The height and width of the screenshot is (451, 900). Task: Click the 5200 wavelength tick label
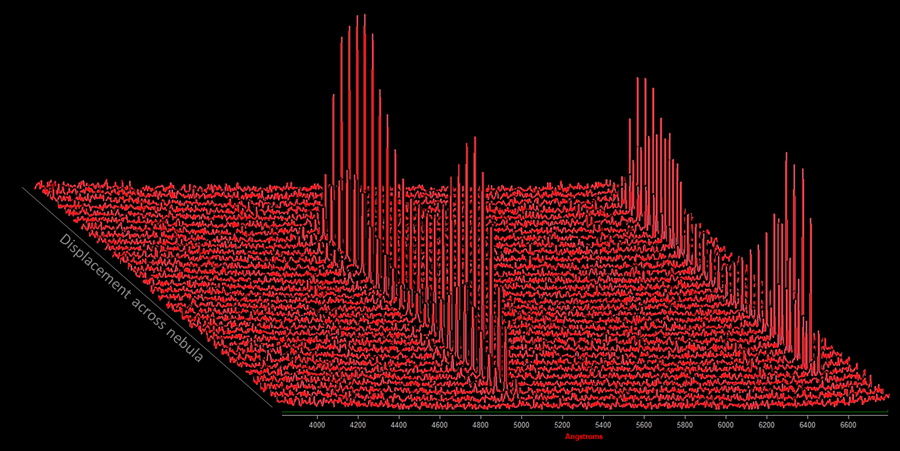pyautogui.click(x=563, y=425)
